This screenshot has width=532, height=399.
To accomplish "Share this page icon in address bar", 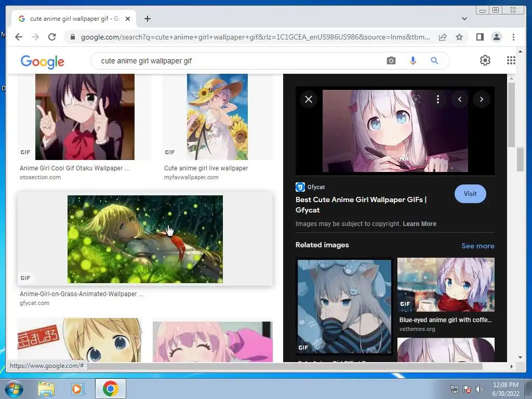I will pos(443,37).
